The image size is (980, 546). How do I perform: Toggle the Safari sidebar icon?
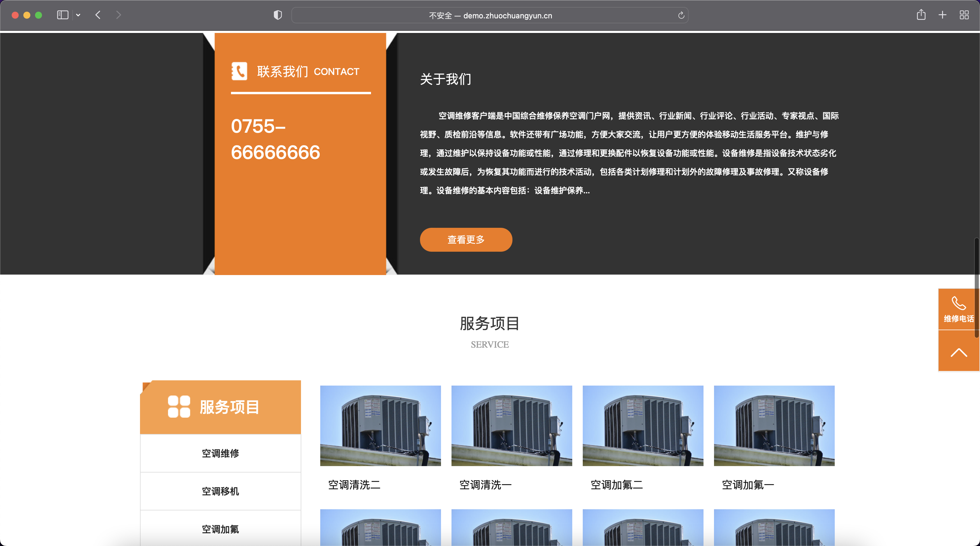click(62, 15)
